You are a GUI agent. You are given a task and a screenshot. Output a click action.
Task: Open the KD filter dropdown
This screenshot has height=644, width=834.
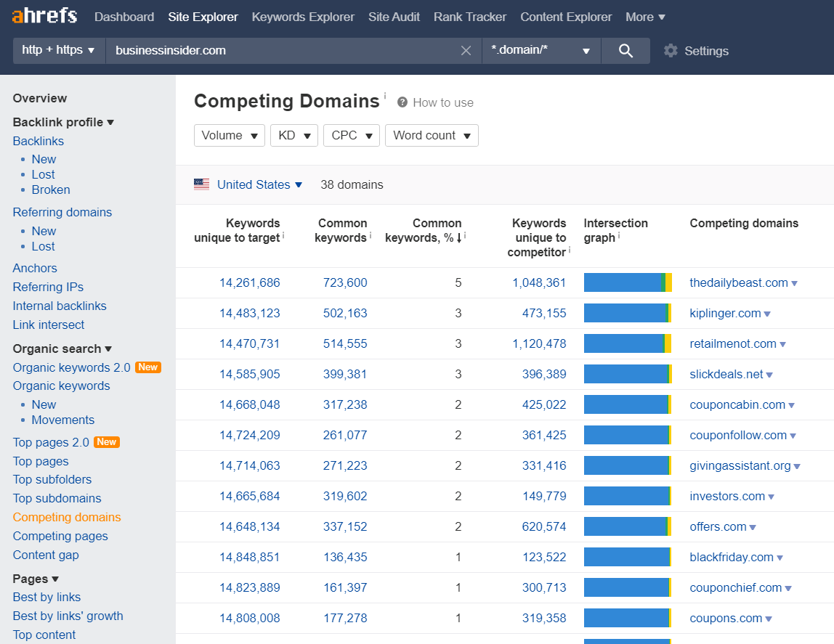pyautogui.click(x=293, y=135)
